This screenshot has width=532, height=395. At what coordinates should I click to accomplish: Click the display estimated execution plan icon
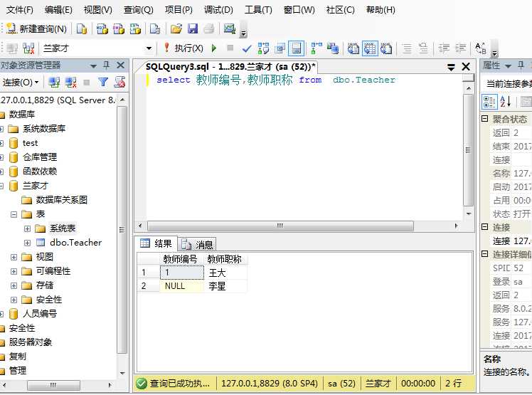pos(263,48)
